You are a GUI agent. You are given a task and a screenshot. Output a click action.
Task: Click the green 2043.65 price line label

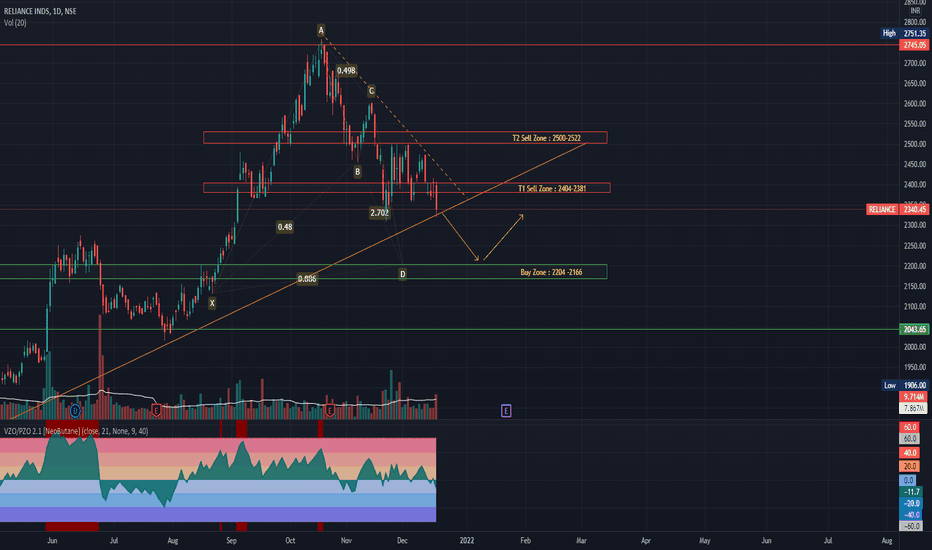click(914, 329)
